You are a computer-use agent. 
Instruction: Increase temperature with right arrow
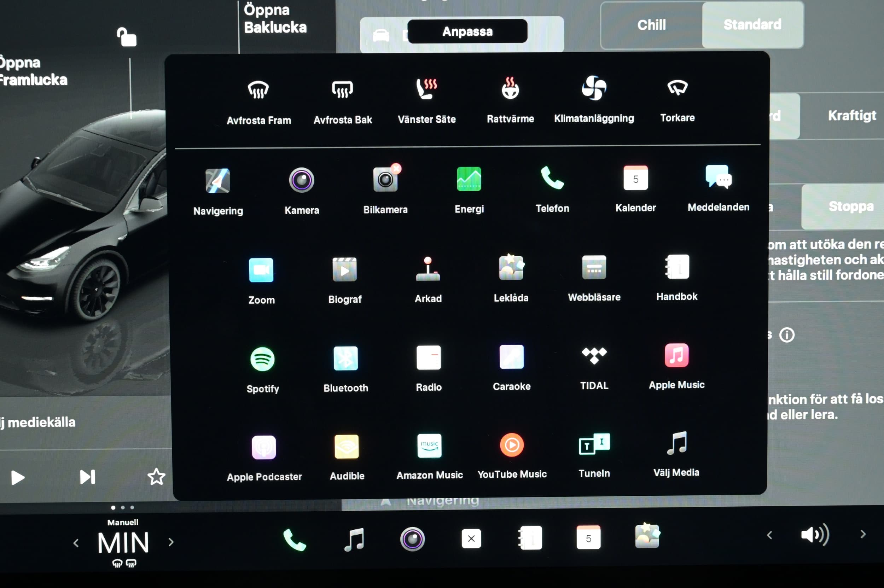(171, 542)
